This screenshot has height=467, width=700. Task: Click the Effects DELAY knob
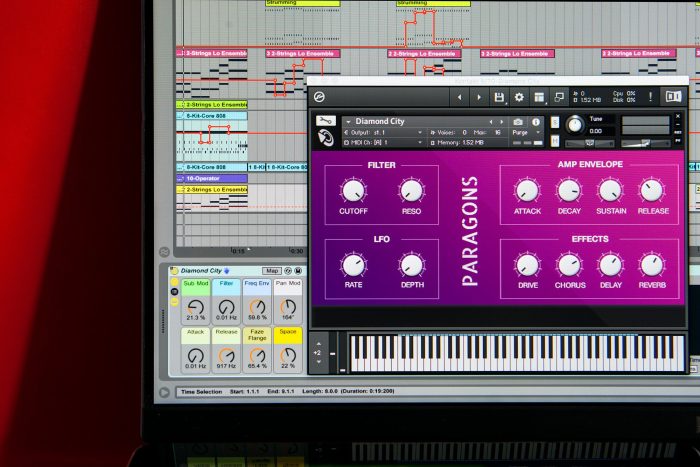pos(610,265)
